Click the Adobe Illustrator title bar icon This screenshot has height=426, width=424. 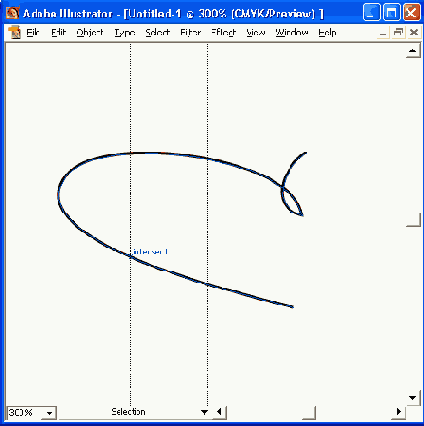click(13, 13)
